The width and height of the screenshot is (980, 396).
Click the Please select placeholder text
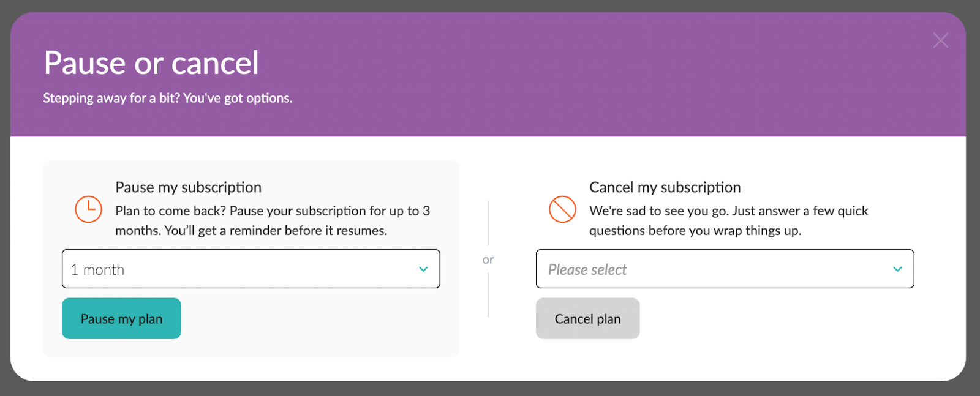pyautogui.click(x=587, y=270)
